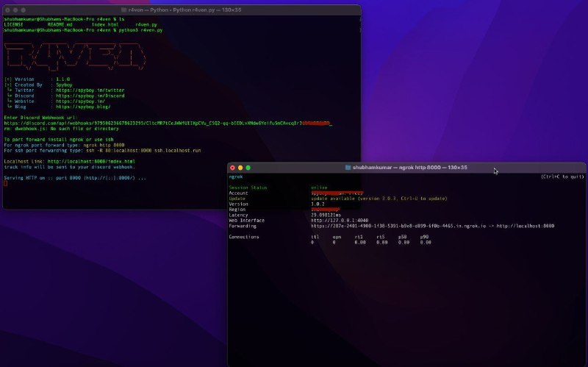Click 'track info will be sent' line
The width and height of the screenshot is (588, 367).
click(69, 167)
